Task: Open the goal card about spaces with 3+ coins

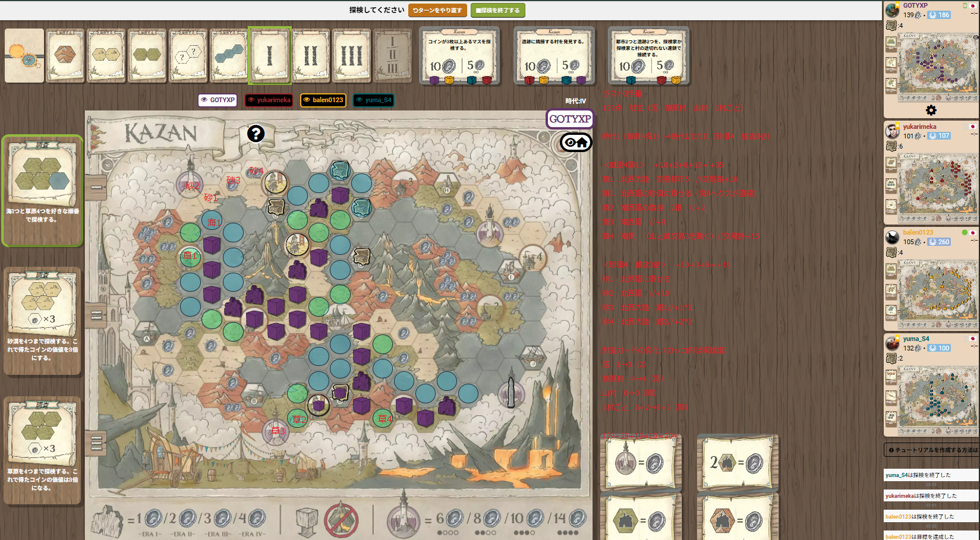Action: pos(459,56)
